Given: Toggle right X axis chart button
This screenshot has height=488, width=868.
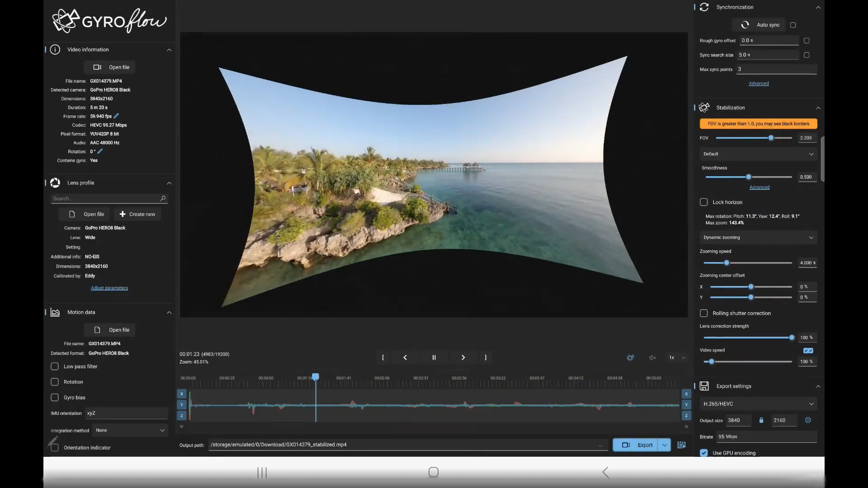Looking at the screenshot, I should pyautogui.click(x=686, y=394).
